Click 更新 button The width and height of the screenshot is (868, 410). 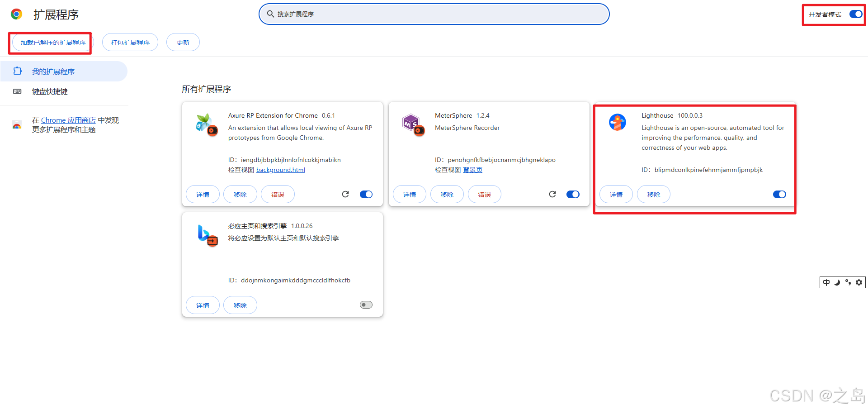pos(183,43)
